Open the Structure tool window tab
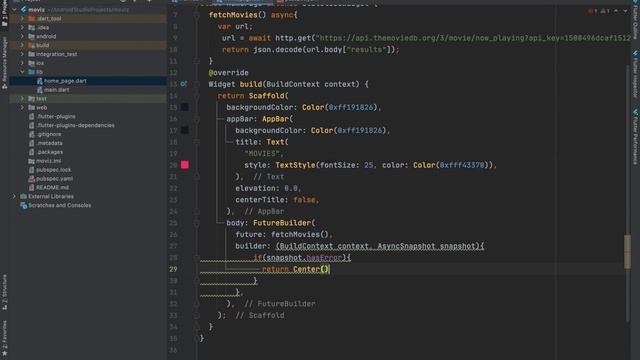Viewport: 640px width, 360px height. (x=4, y=292)
